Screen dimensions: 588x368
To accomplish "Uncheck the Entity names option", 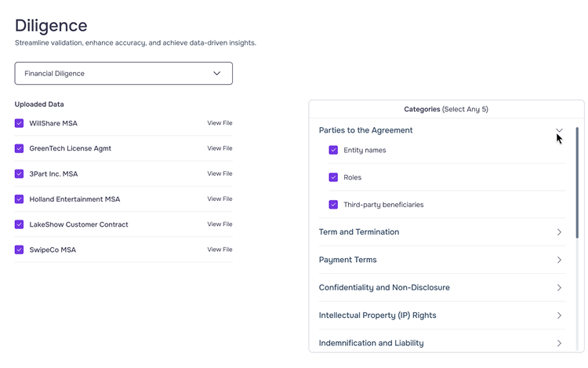I will pos(333,150).
